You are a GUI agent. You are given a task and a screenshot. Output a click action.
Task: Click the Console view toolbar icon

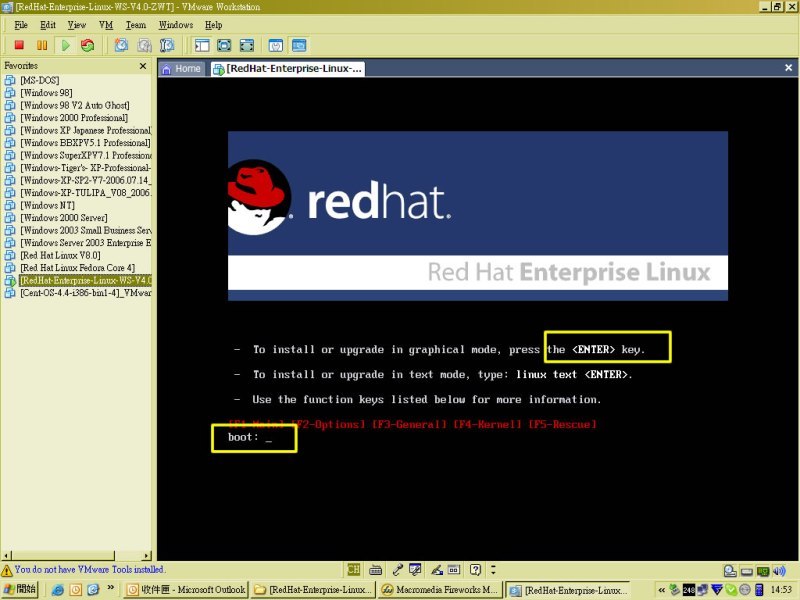(x=299, y=45)
